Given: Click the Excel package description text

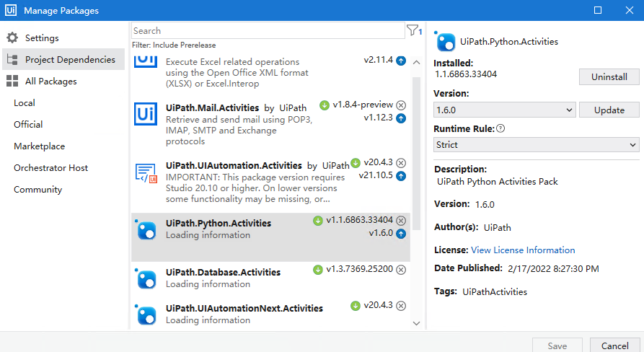Looking at the screenshot, I should pyautogui.click(x=237, y=73).
